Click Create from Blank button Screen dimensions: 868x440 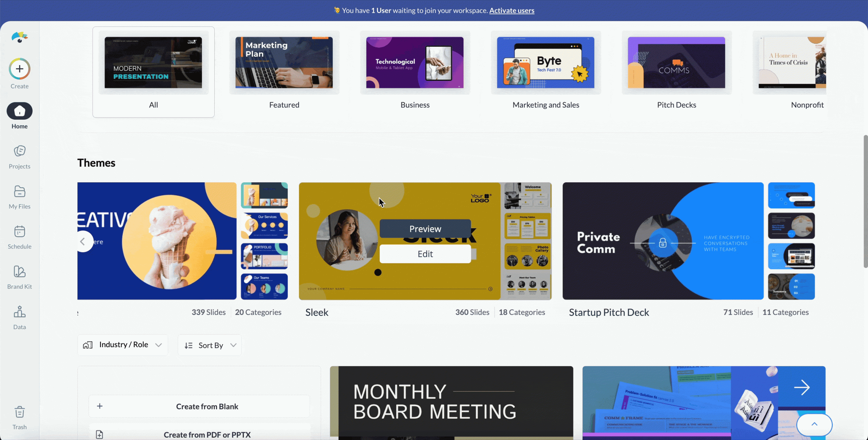tap(199, 406)
